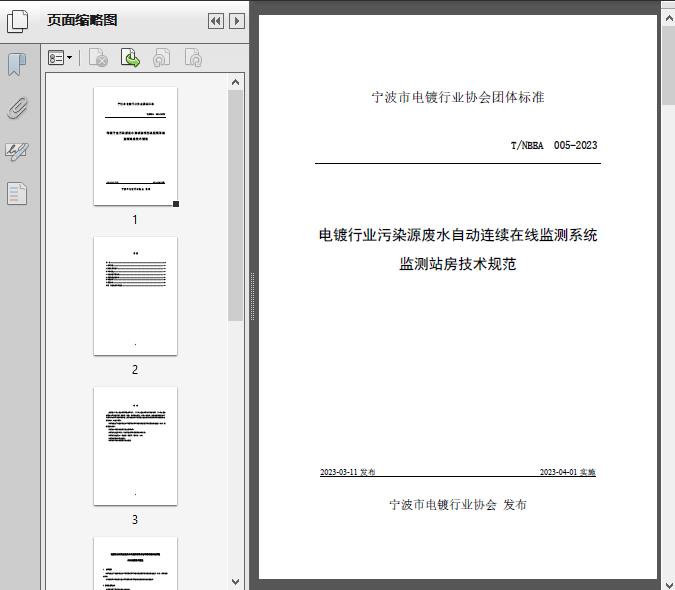Click the '页面缩略图' panel title
This screenshot has height=590, width=675.
[82, 20]
